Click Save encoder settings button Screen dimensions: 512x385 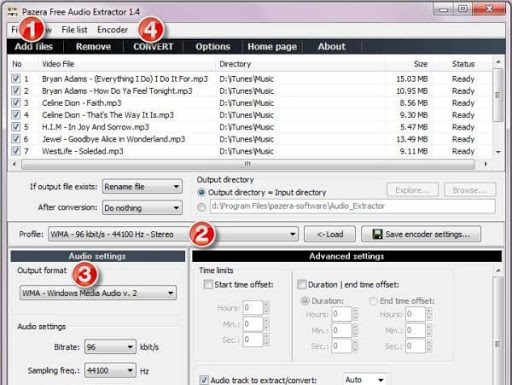pyautogui.click(x=421, y=234)
